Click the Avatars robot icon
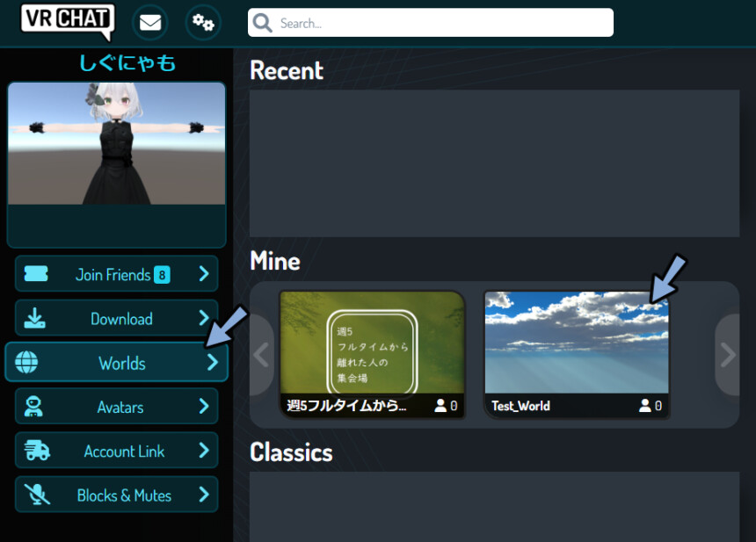Viewport: 756px width, 542px height. 33,406
